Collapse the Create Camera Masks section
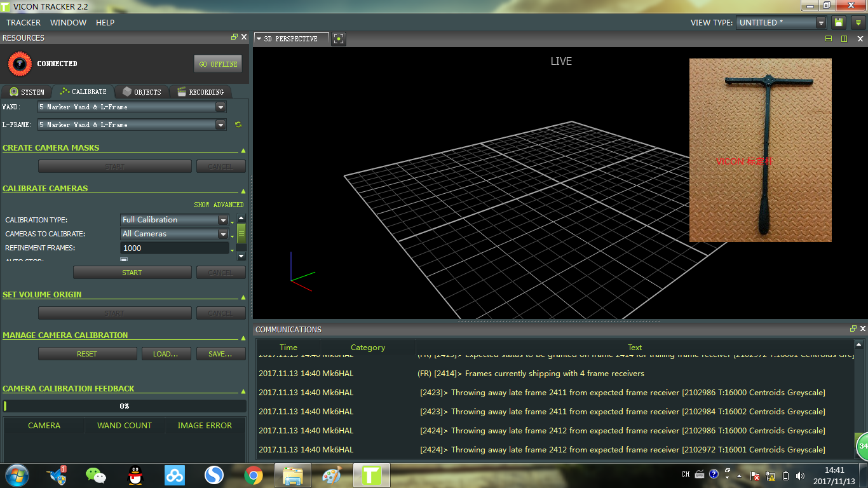This screenshot has width=868, height=488. coord(243,151)
